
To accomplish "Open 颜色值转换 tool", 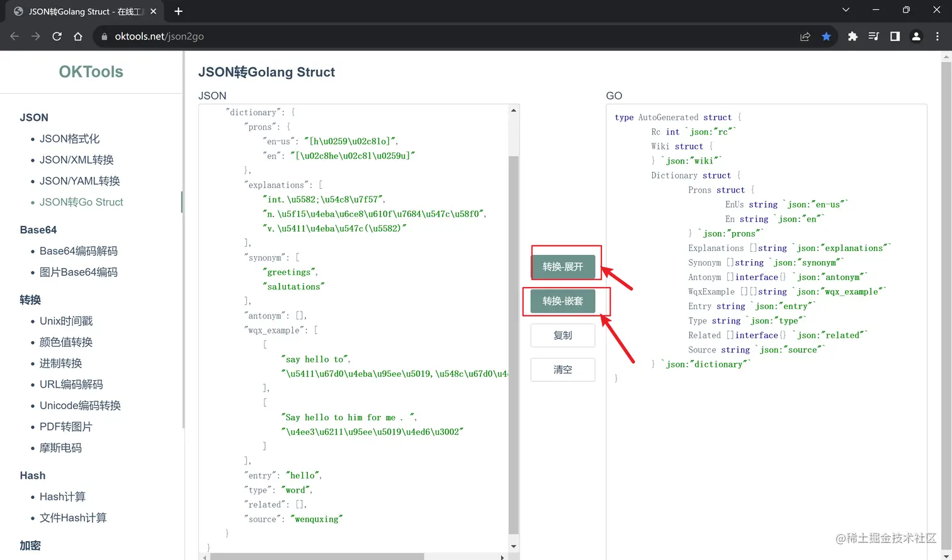I will (66, 342).
